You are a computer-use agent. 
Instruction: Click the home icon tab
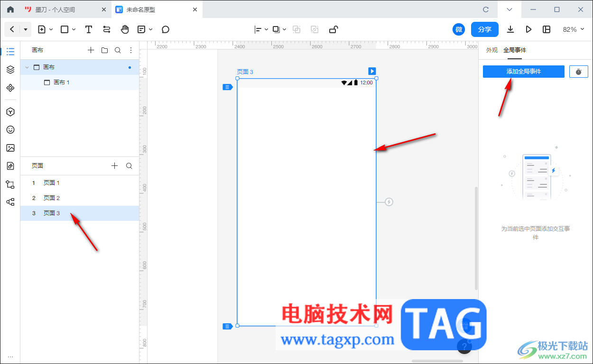10,9
